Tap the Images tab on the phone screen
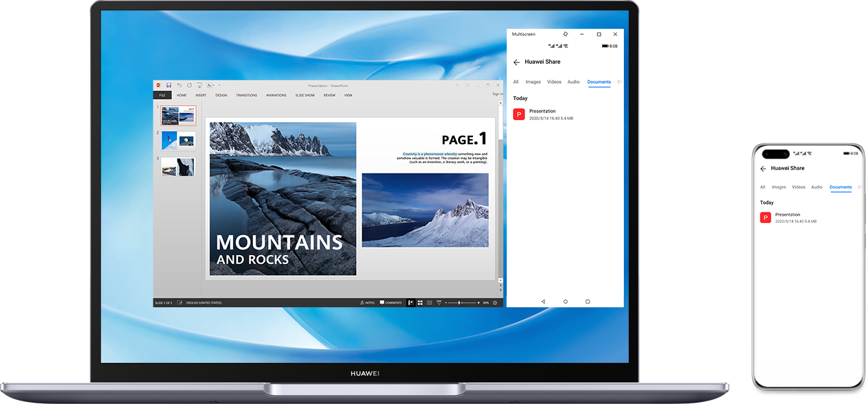Viewport: 868px width, 404px height. coord(779,187)
